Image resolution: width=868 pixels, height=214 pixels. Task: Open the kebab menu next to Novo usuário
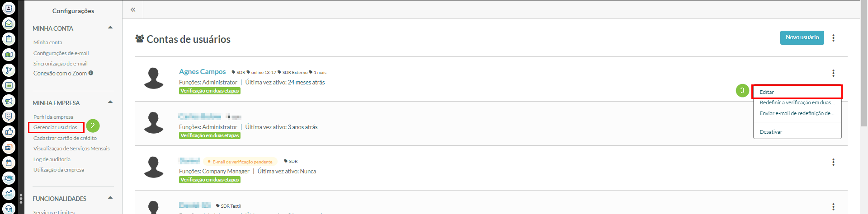coord(833,38)
